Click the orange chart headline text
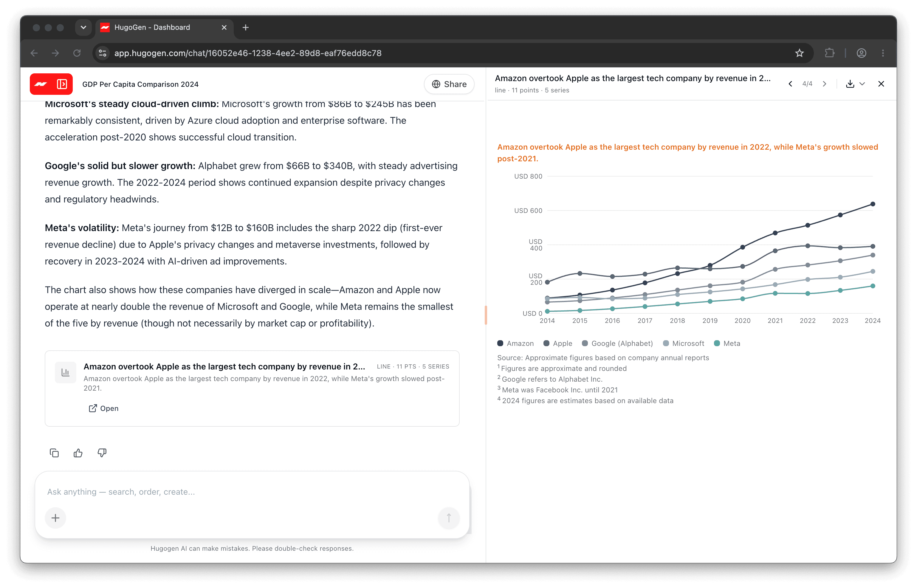Viewport: 917px width, 588px height. click(687, 153)
